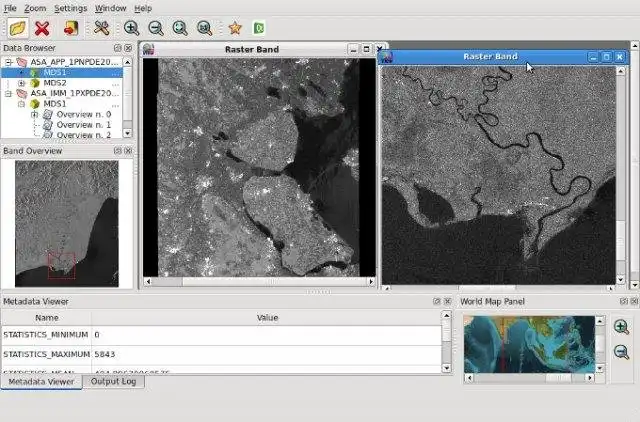Switch to the Output Log tab

[x=114, y=381]
